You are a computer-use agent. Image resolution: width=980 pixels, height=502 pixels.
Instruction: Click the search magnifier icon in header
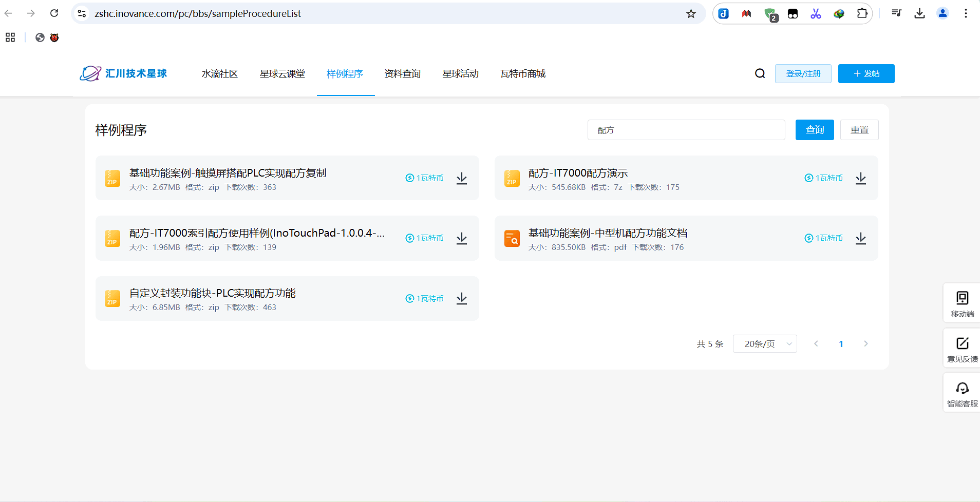tap(760, 74)
